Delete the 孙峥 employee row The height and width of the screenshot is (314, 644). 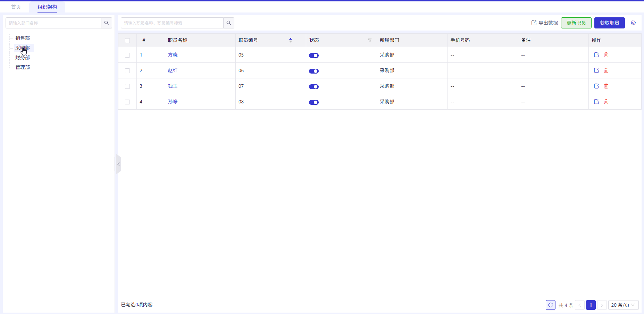pyautogui.click(x=606, y=102)
